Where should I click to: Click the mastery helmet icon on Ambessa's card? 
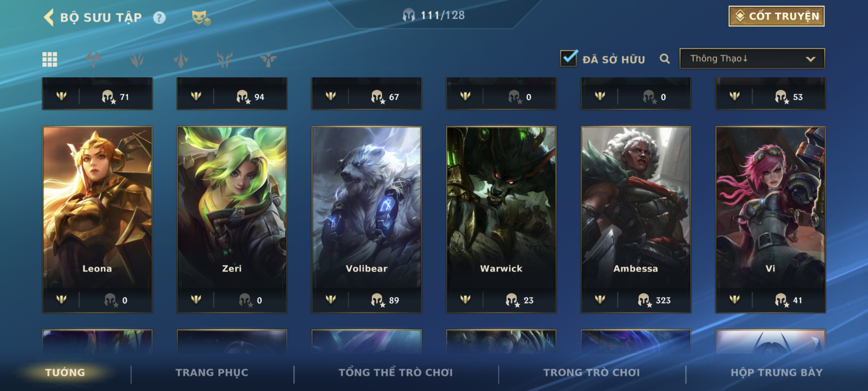[644, 299]
